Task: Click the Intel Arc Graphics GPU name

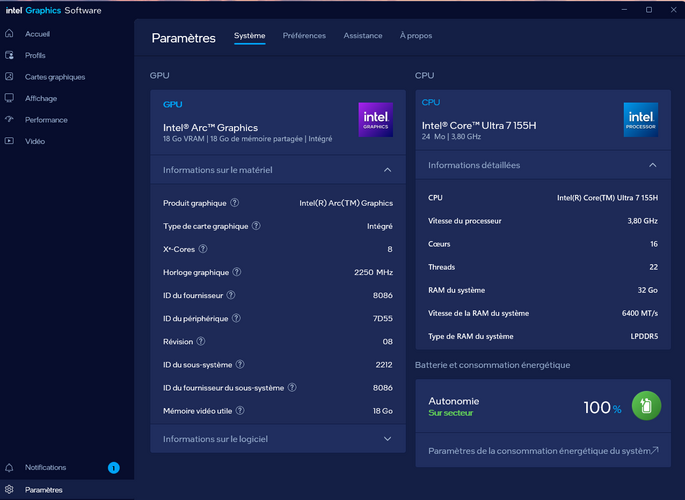Action: [x=210, y=128]
